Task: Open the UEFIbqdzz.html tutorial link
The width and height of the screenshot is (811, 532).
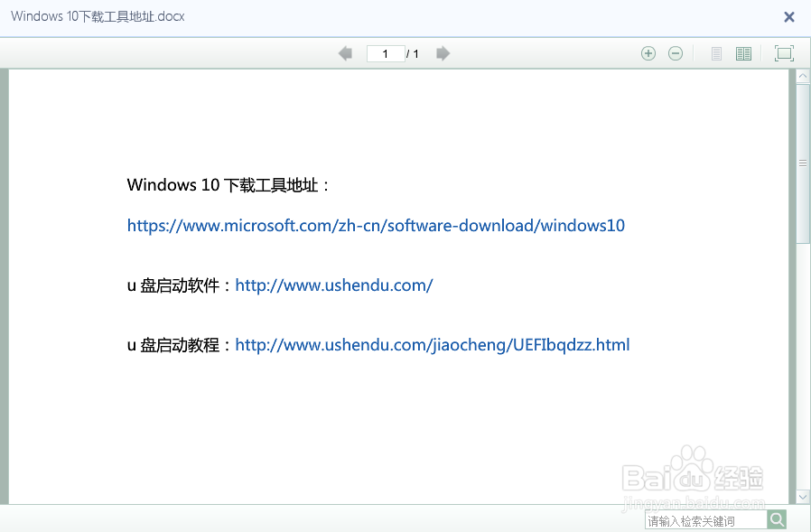Action: pos(431,344)
